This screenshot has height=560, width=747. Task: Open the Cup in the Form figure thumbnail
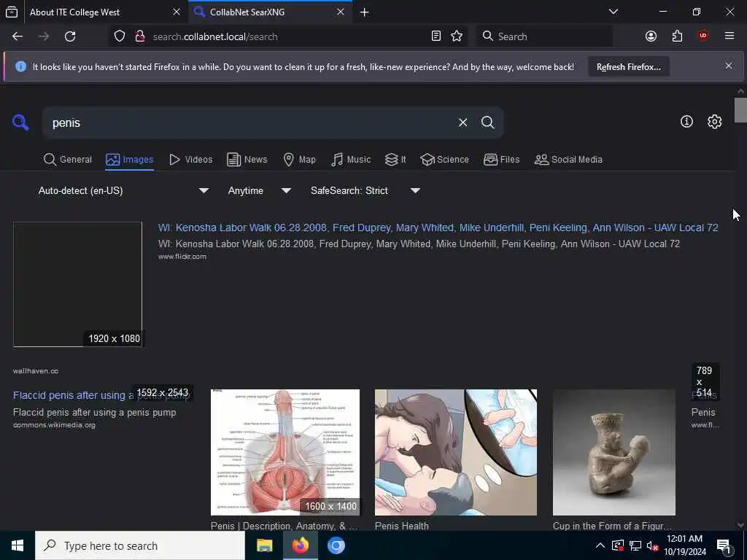tap(614, 452)
